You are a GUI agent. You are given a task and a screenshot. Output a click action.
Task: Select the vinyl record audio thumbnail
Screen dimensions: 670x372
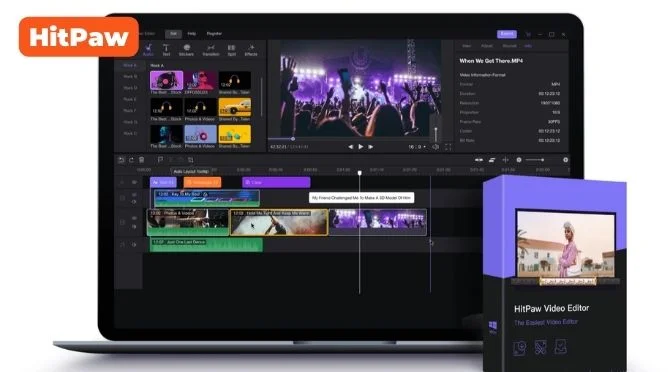[166, 80]
